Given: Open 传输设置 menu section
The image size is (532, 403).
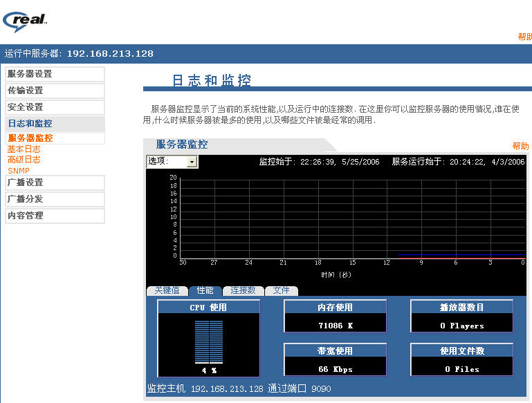Looking at the screenshot, I should (x=55, y=91).
